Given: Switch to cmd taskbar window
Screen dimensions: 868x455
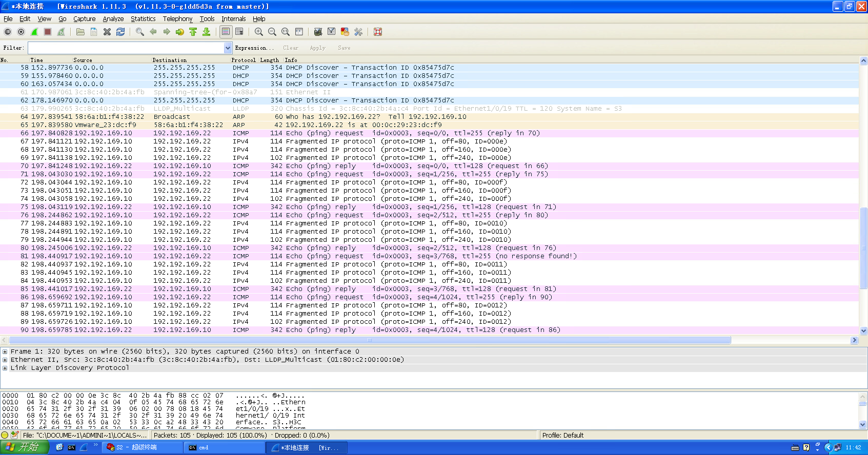Looking at the screenshot, I should pyautogui.click(x=224, y=448).
